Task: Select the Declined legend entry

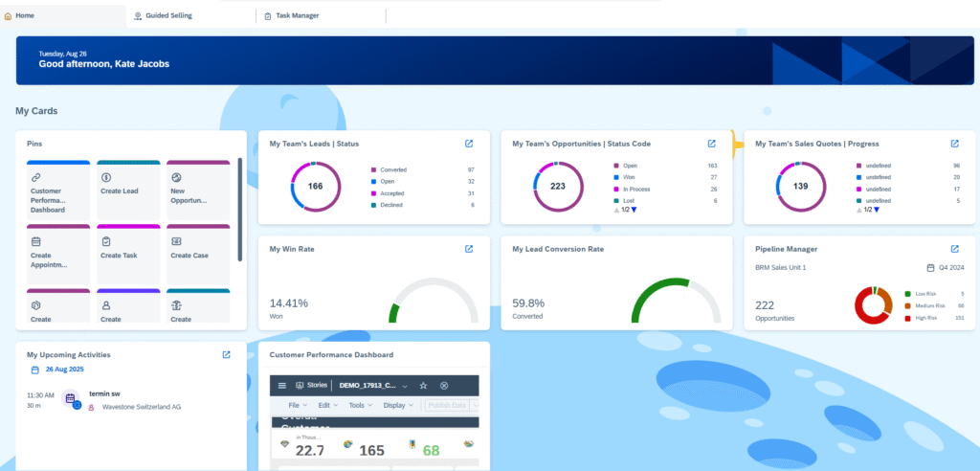Action: 391,205
